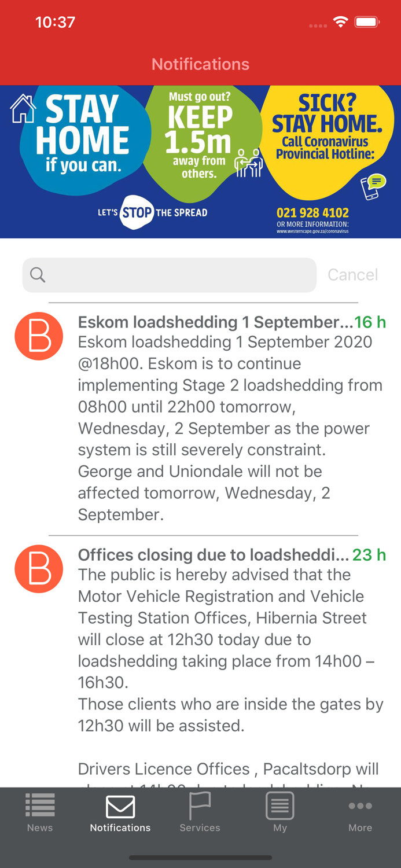Open the Services flag icon
The image size is (401, 868).
200,806
